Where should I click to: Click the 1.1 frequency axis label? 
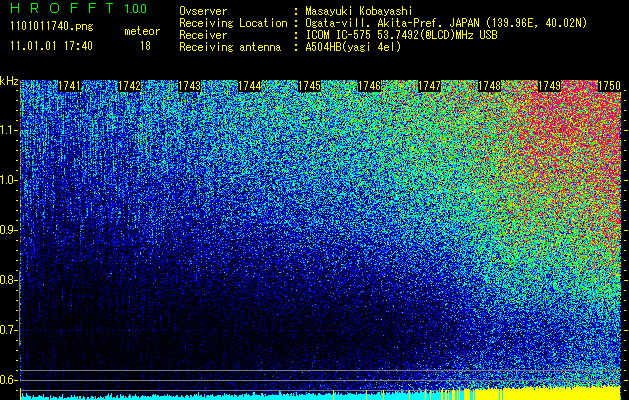tap(9, 130)
